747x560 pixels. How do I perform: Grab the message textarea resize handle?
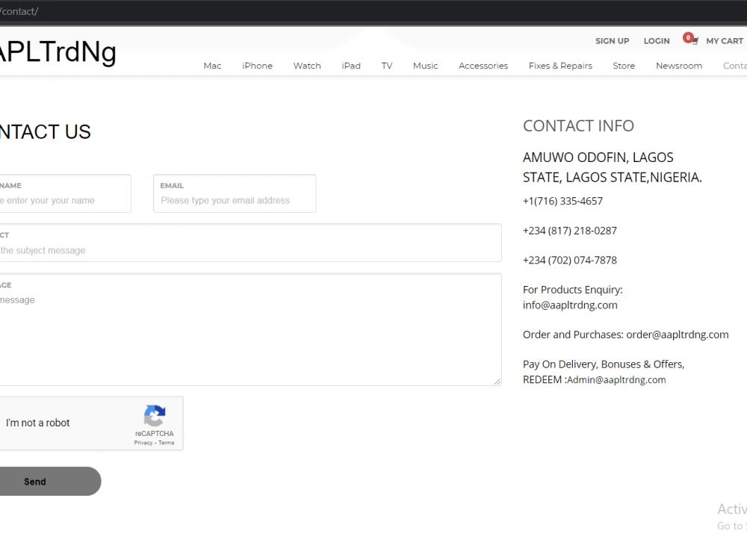click(x=498, y=382)
